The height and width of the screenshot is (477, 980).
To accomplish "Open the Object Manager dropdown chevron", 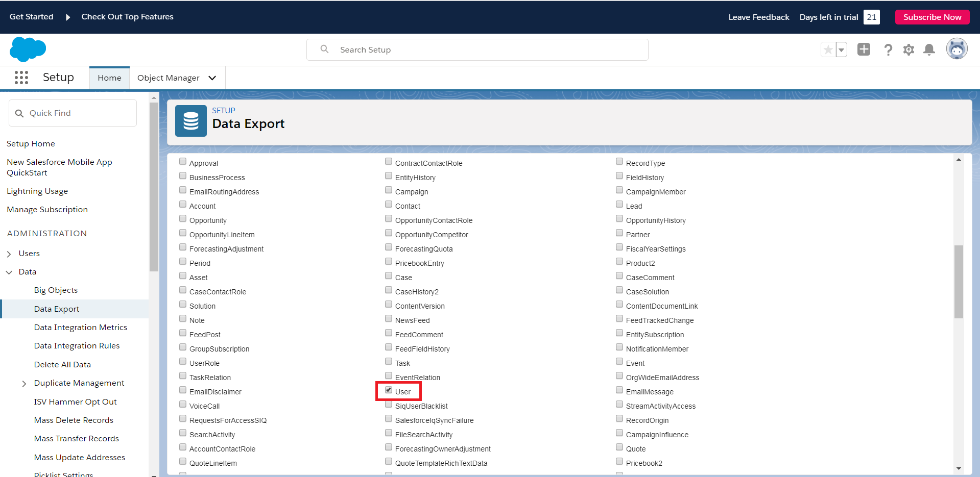I will (212, 78).
